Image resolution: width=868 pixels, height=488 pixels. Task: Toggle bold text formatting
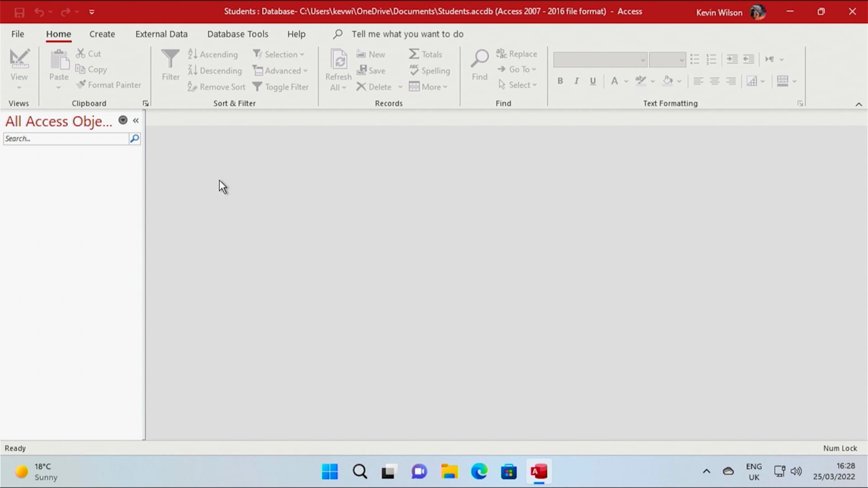tap(560, 81)
